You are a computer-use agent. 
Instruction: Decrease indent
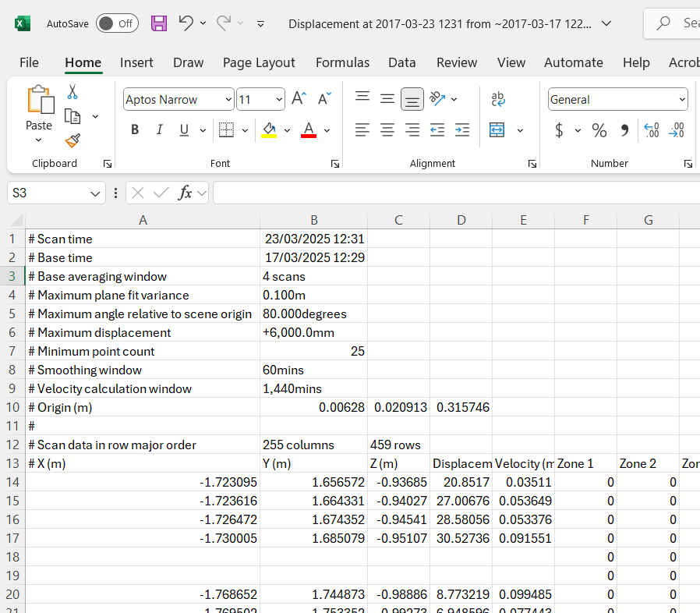tap(437, 130)
